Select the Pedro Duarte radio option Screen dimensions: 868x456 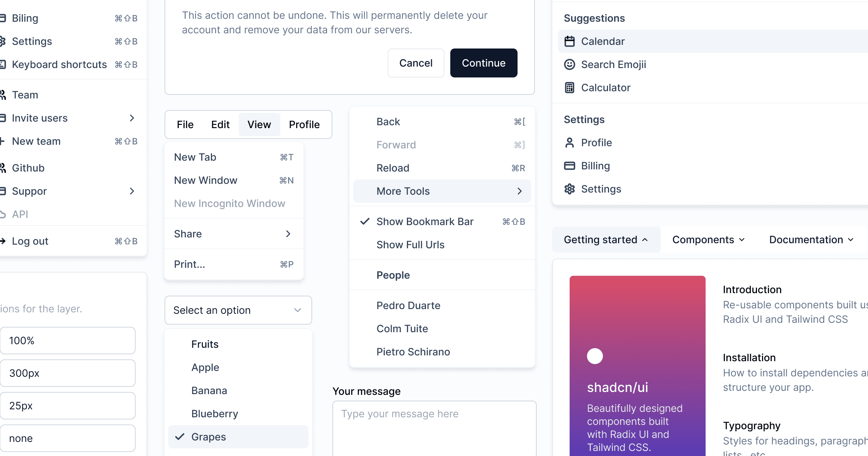pos(408,305)
